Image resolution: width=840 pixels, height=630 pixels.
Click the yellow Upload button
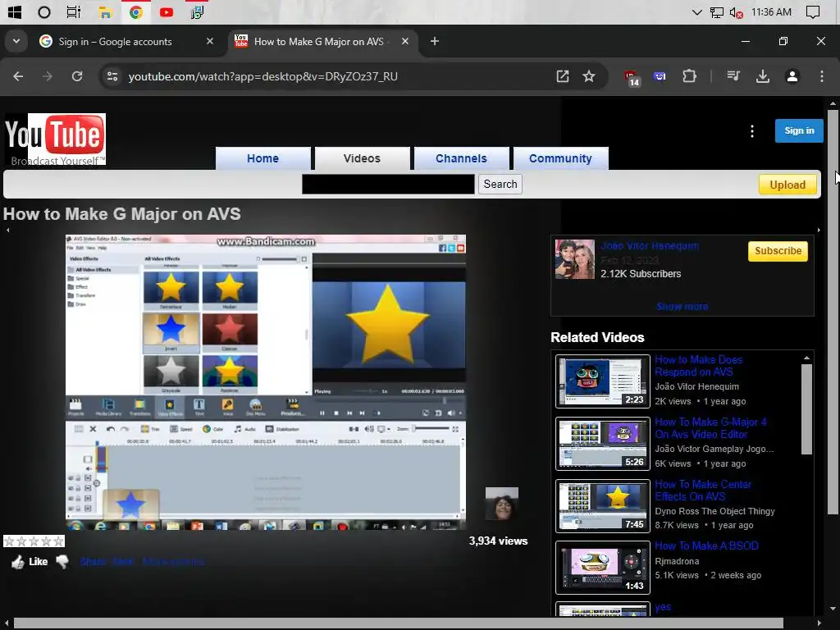[787, 185]
